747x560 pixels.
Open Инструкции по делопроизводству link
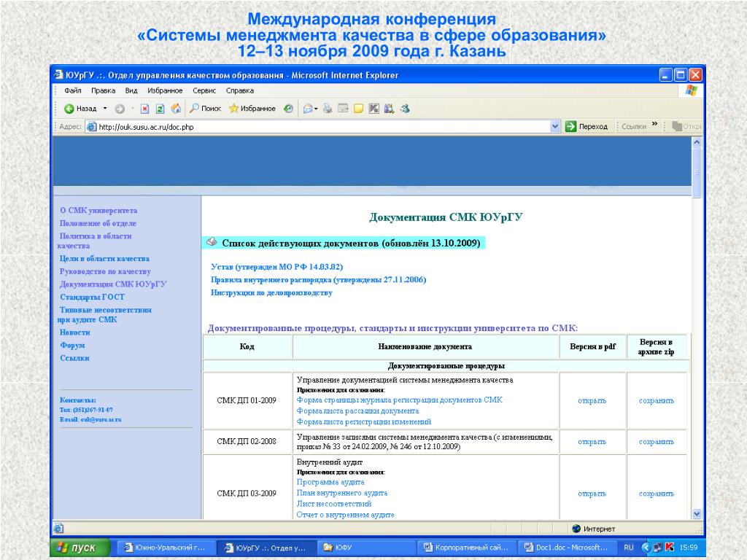point(271,293)
